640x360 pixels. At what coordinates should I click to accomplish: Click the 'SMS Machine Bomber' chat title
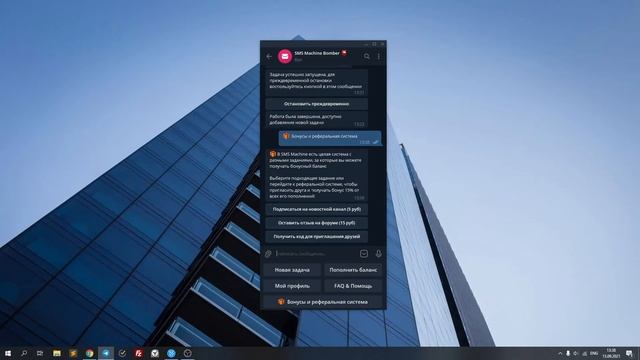pyautogui.click(x=317, y=53)
